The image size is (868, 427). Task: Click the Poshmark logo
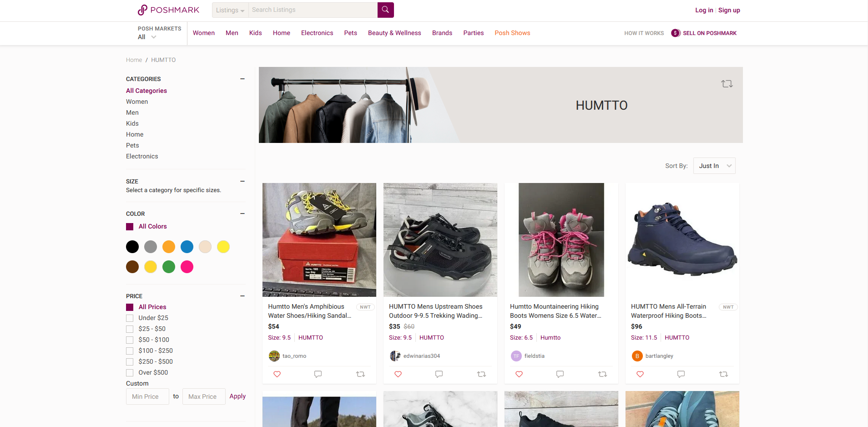(x=168, y=10)
